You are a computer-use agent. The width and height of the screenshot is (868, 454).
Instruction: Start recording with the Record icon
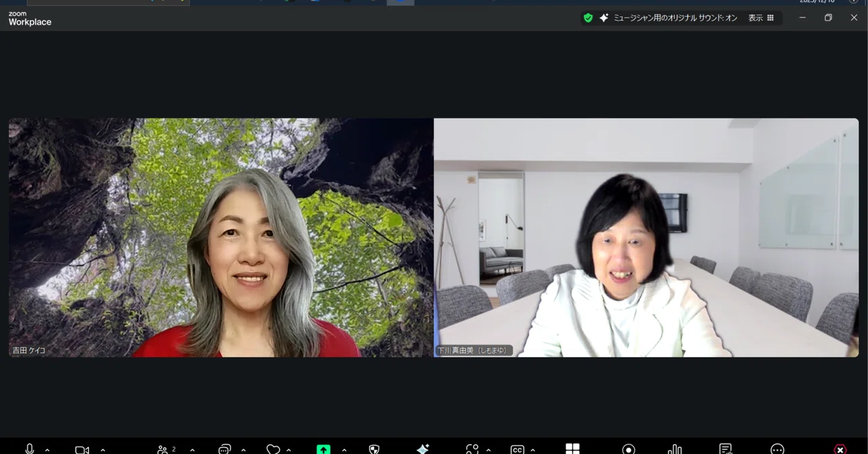[629, 449]
